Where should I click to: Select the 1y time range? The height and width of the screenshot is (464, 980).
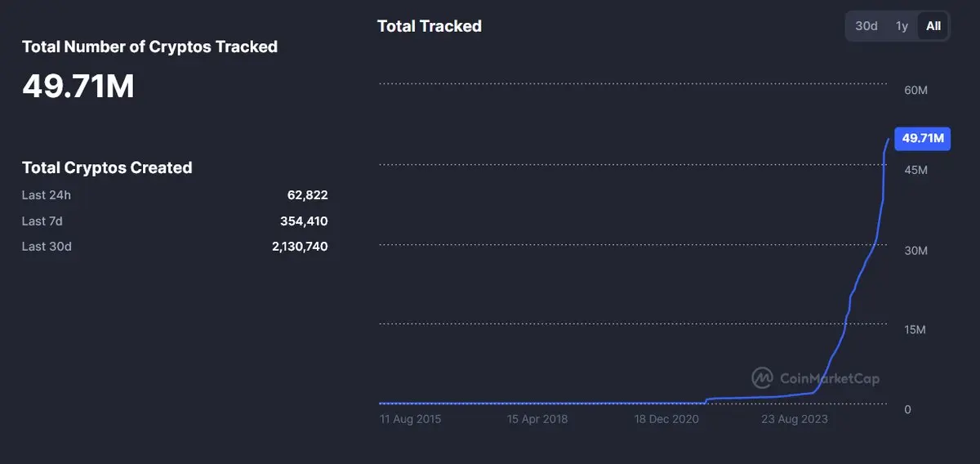[x=902, y=26]
